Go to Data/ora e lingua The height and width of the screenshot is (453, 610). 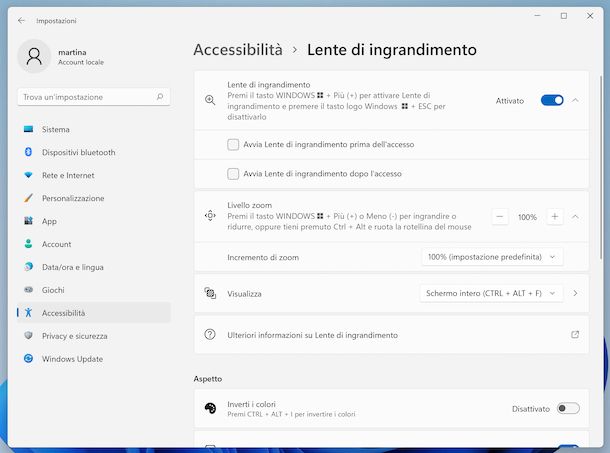94,267
